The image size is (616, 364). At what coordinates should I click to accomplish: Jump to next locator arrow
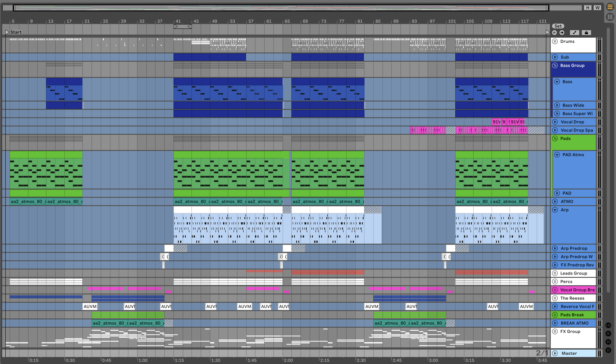pyautogui.click(x=562, y=33)
